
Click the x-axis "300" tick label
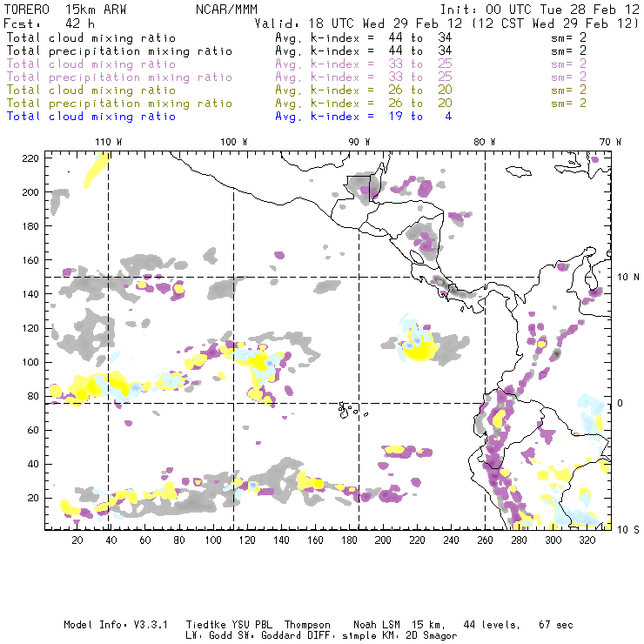coord(553,540)
